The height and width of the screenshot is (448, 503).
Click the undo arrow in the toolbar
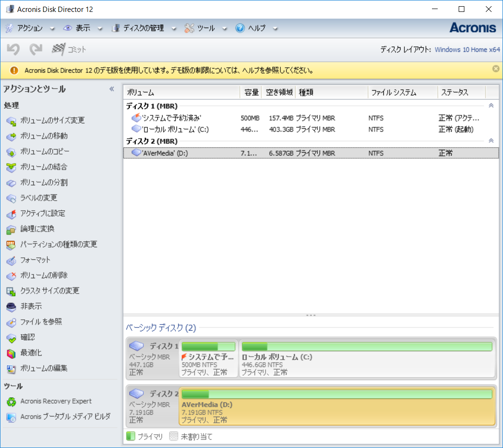(13, 50)
